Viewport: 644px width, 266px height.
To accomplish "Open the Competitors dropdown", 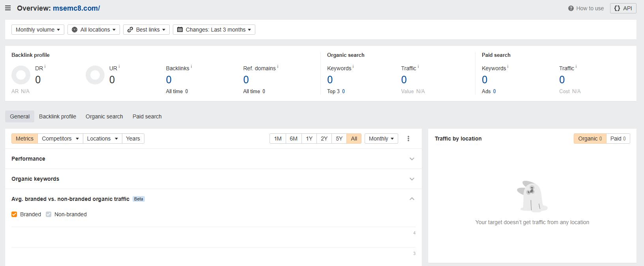I will click(60, 139).
